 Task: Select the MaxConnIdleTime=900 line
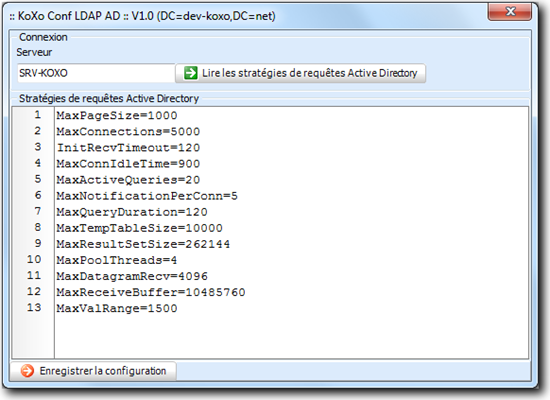pyautogui.click(x=128, y=164)
